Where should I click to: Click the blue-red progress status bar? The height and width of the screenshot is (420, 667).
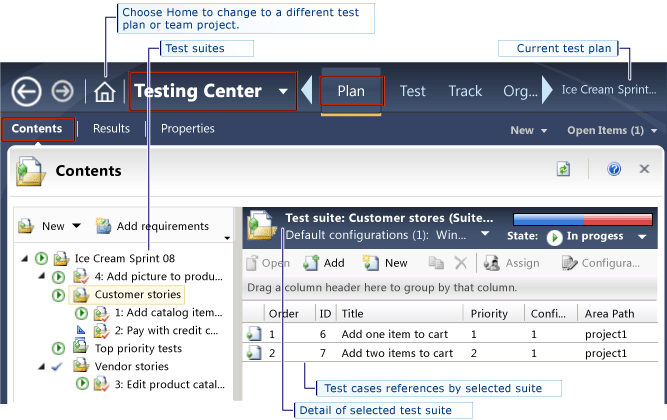pos(582,218)
